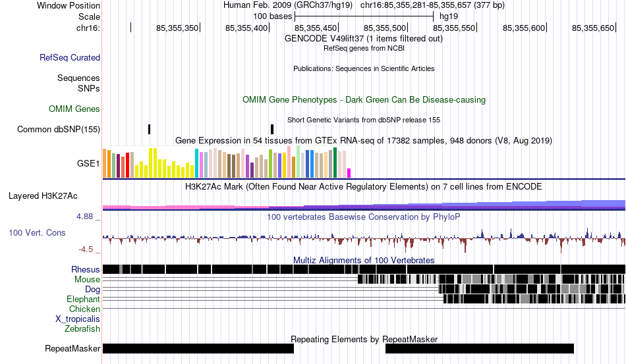The image size is (626, 364).
Task: Click the -4.5 lower scale value
Action: coord(86,249)
